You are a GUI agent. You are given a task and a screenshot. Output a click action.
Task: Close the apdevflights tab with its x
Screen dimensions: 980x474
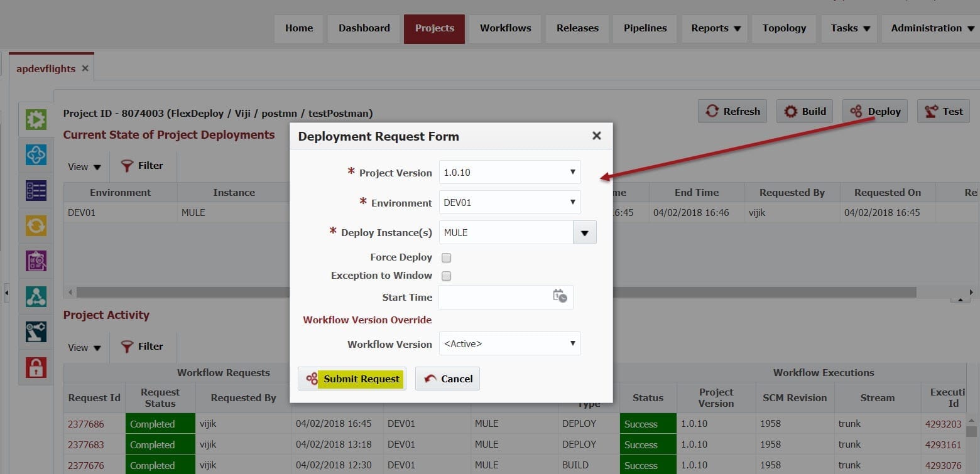click(85, 68)
